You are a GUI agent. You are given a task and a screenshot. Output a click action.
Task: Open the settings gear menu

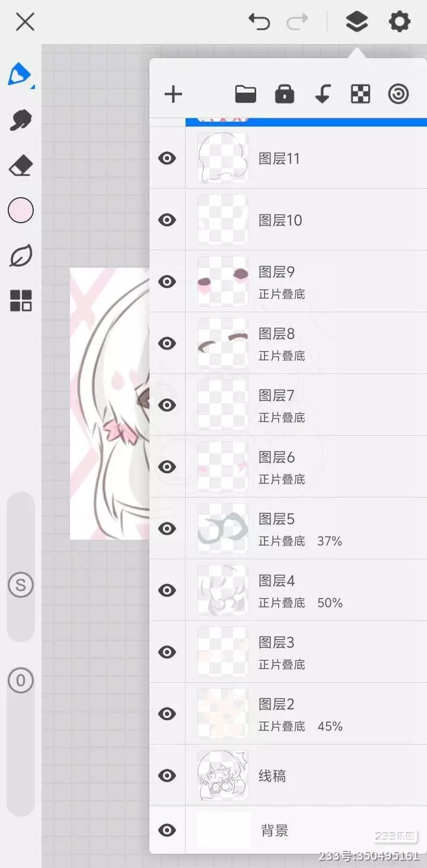point(399,23)
